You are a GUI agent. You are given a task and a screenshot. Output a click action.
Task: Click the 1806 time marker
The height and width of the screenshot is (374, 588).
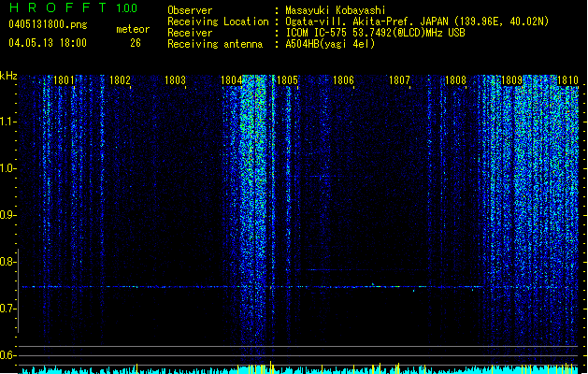pos(343,79)
